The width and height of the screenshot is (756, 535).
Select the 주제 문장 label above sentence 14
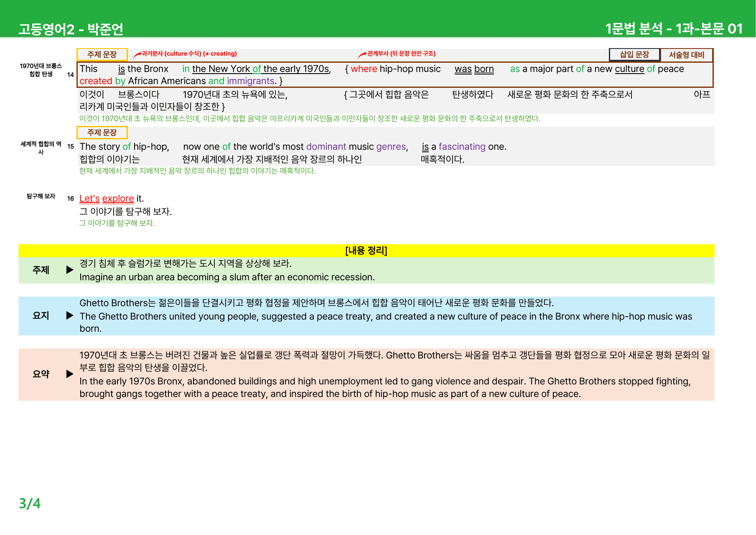(102, 54)
